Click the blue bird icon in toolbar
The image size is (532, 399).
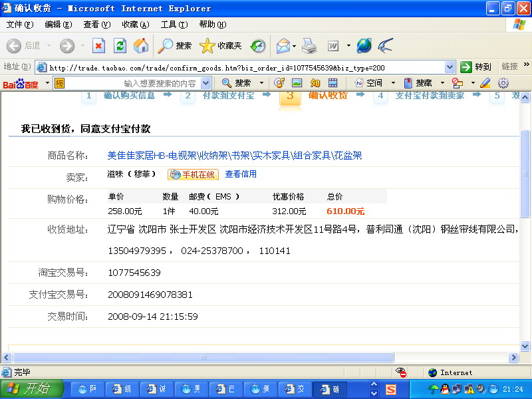(x=386, y=46)
